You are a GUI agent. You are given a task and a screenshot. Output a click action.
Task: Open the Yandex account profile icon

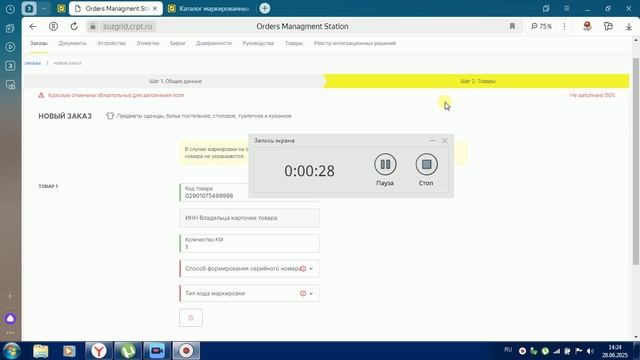point(53,27)
